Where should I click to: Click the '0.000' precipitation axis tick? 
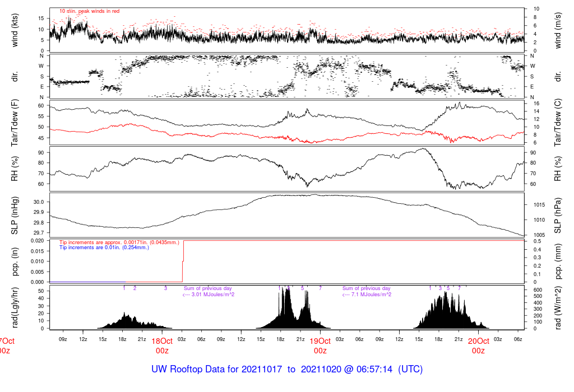point(36,282)
